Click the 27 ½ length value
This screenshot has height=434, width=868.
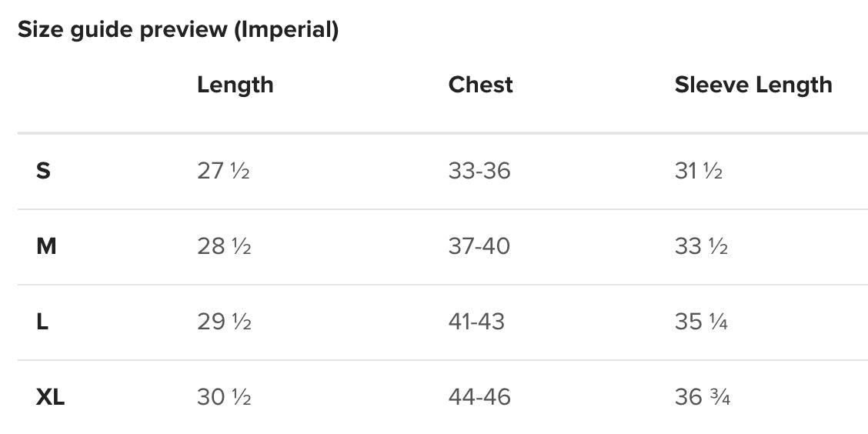coord(223,171)
